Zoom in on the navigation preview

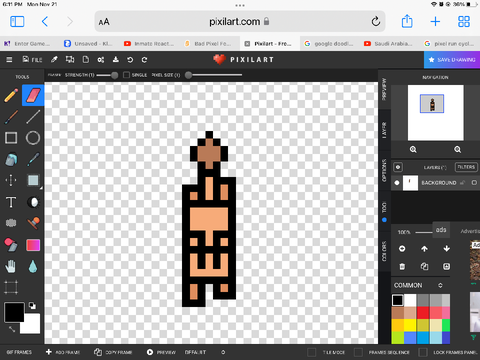[413, 149]
